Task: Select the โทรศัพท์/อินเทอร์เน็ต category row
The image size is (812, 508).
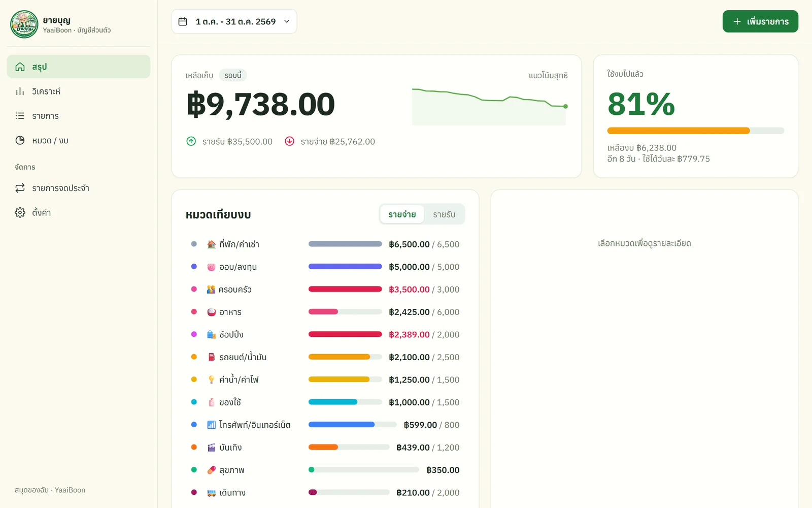Action: (325, 425)
